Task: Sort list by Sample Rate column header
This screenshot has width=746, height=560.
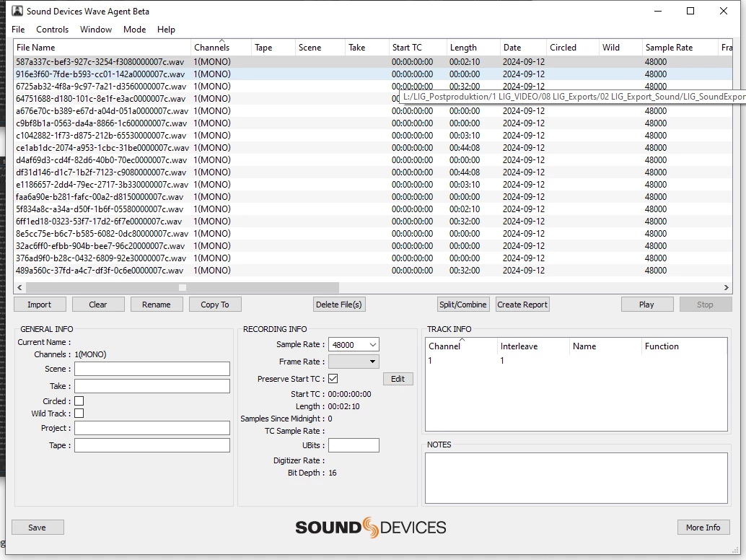Action: (x=680, y=48)
